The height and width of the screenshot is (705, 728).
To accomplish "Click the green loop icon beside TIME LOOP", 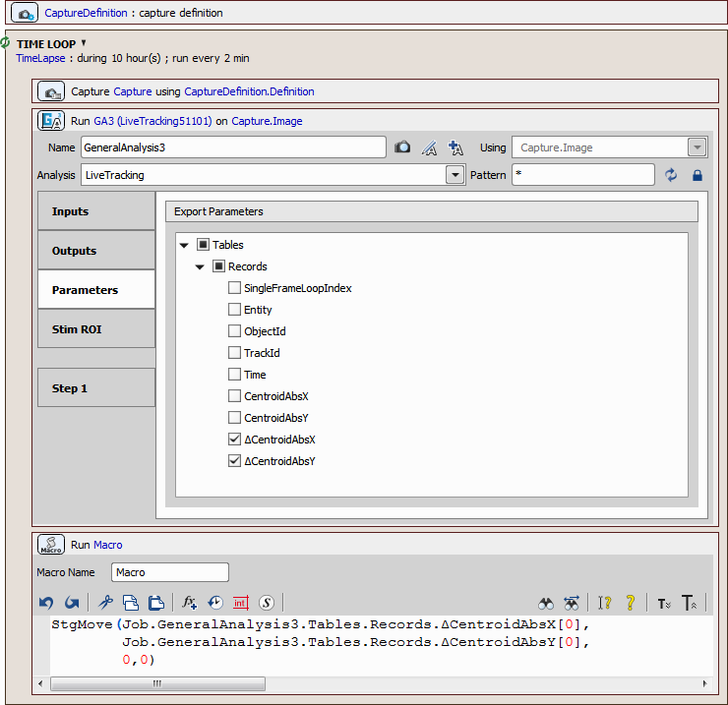I will (x=5, y=43).
